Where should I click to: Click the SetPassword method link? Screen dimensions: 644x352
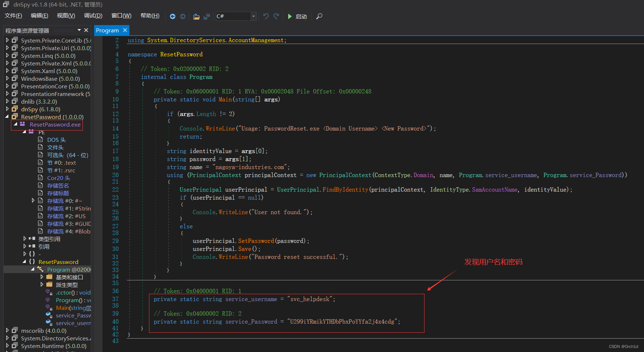(x=256, y=241)
